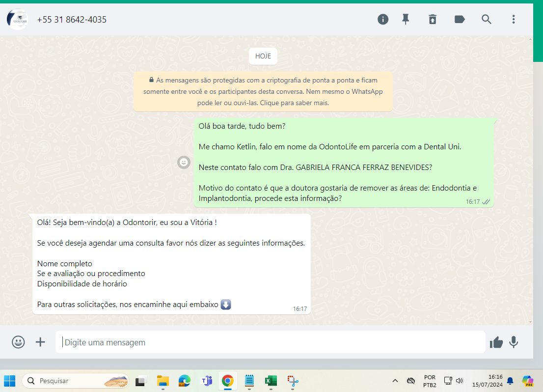Open Excel from taskbar

[271, 381]
